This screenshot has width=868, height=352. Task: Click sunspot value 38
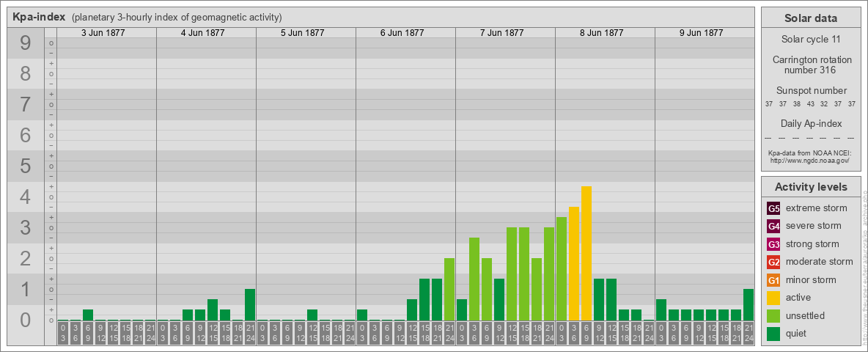[796, 104]
